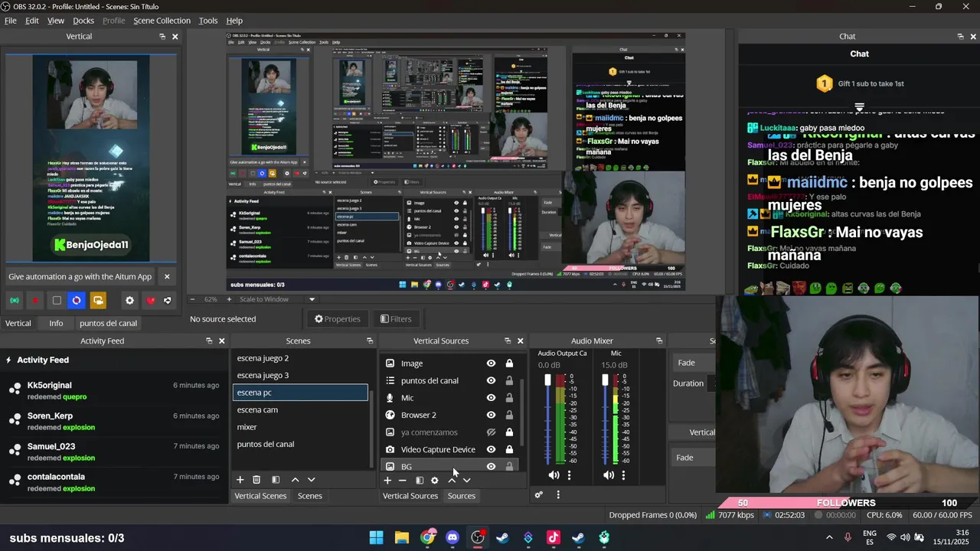Select scene 'escena cam'
This screenshot has width=980, height=551.
point(301,409)
